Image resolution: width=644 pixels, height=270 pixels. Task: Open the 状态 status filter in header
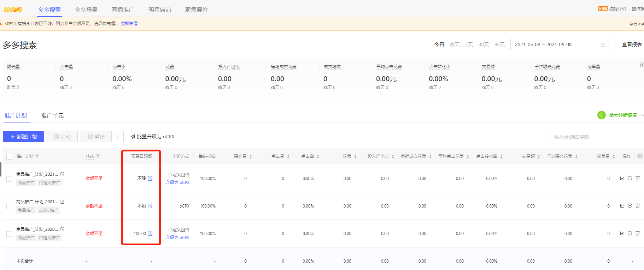point(98,156)
